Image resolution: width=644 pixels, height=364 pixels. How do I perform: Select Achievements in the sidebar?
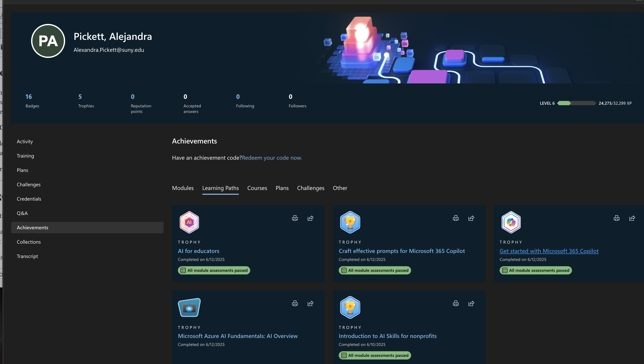coord(87,228)
